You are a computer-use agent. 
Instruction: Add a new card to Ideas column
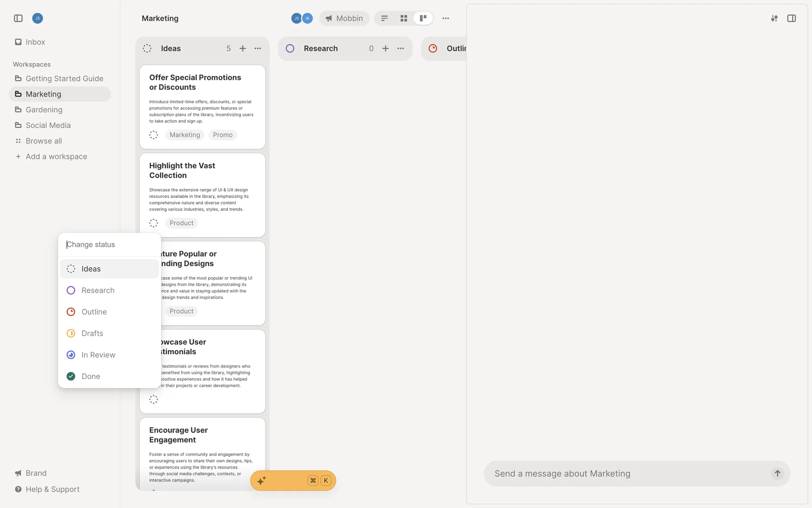[x=243, y=48]
